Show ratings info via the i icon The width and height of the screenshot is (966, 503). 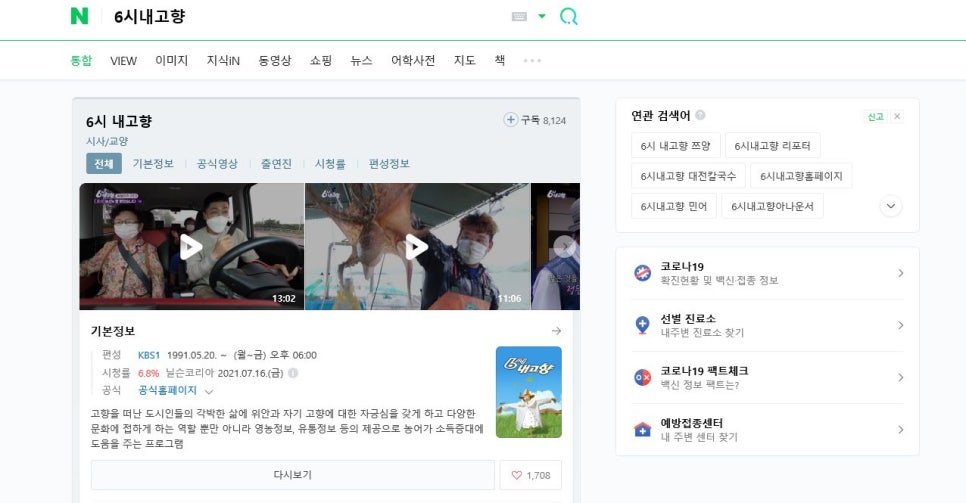click(x=293, y=373)
